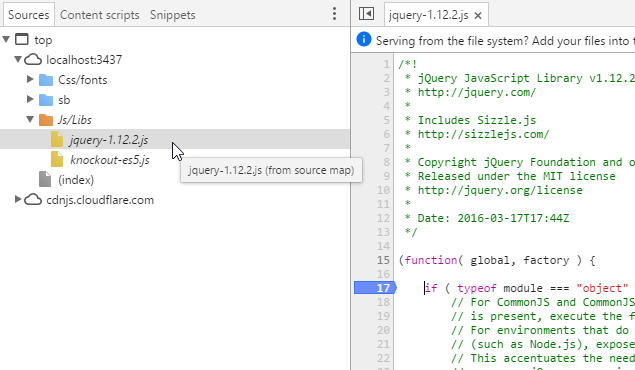Screen dimensions: 635x370
Task: Set a breakpoint on line 12
Action: (383, 218)
